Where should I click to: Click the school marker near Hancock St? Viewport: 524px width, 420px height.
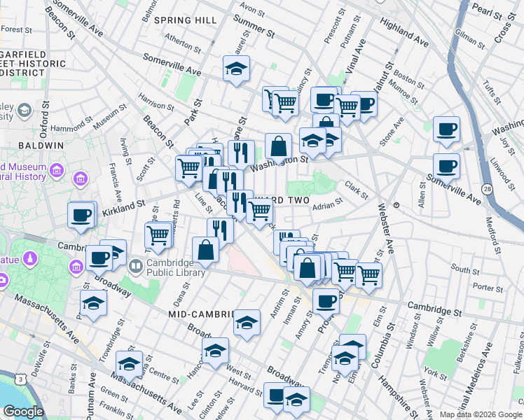[215, 351]
